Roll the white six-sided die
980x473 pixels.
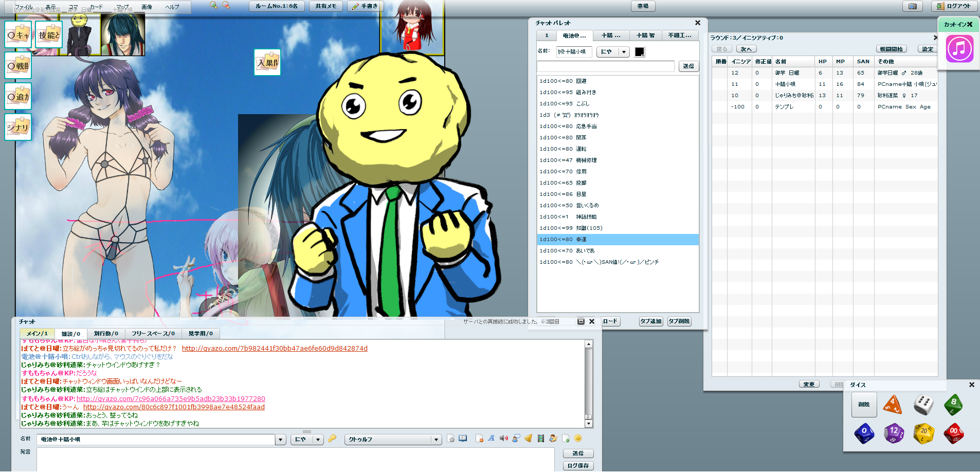(x=923, y=405)
